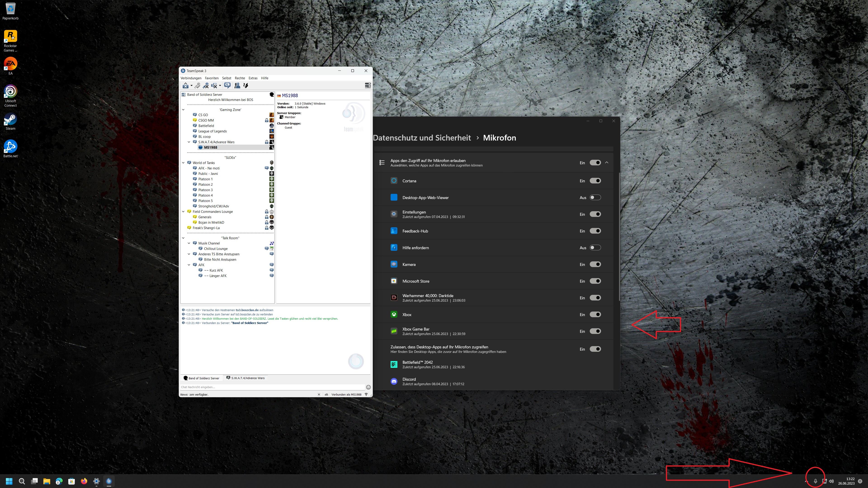Toggle the Feedback-Hub microphone switch
Screen dimensions: 868x488
point(595,231)
